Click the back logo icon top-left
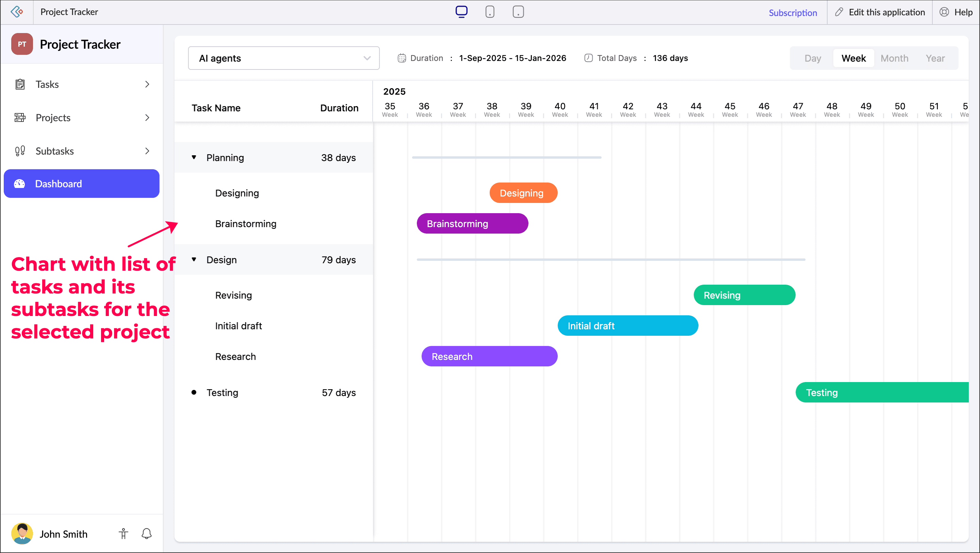 pyautogui.click(x=17, y=12)
